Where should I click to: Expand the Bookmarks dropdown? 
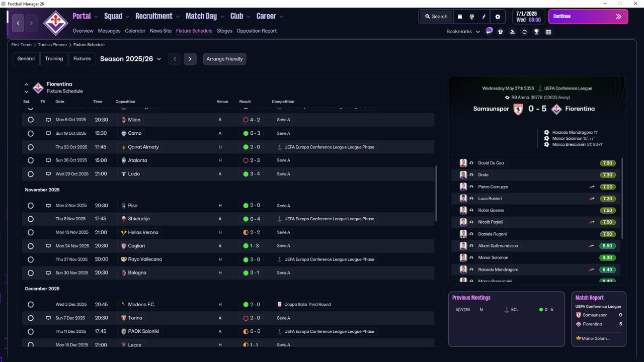tap(463, 32)
